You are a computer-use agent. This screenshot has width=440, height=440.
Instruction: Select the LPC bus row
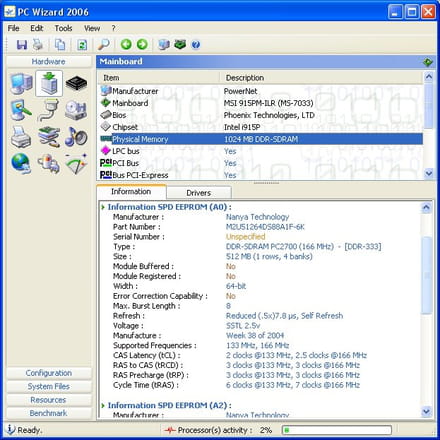[261, 151]
